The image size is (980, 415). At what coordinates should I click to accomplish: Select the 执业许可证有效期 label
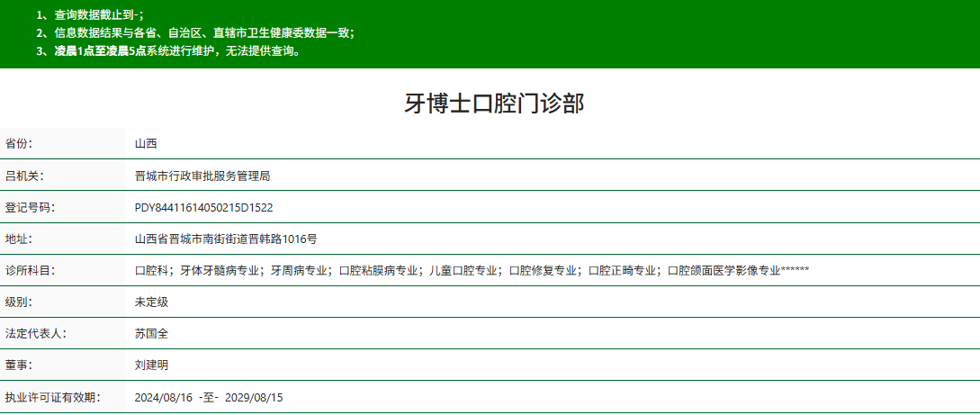52,398
